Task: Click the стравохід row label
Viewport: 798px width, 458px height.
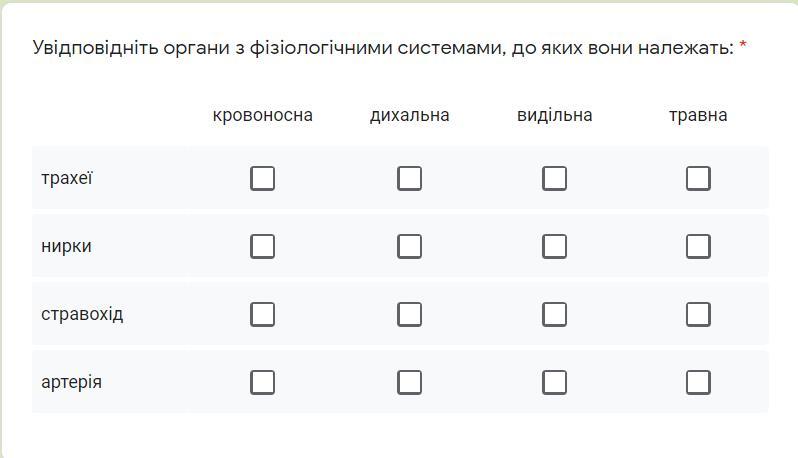Action: (x=82, y=314)
